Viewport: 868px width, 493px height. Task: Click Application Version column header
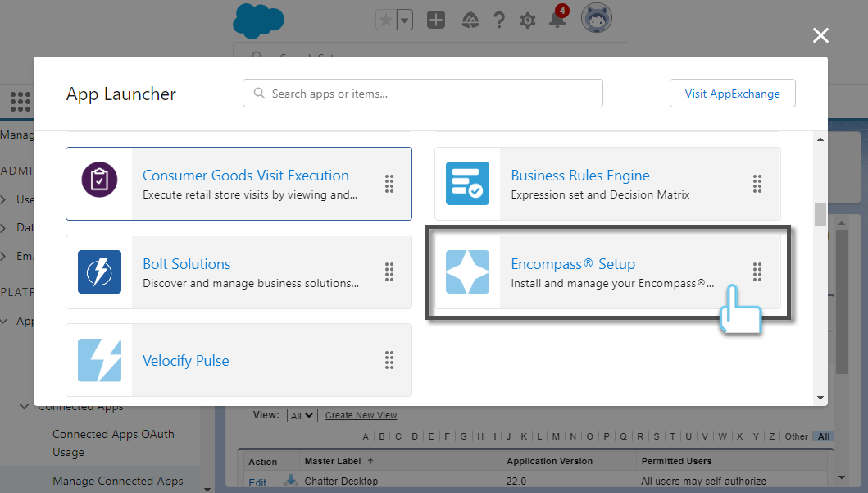[x=550, y=461]
